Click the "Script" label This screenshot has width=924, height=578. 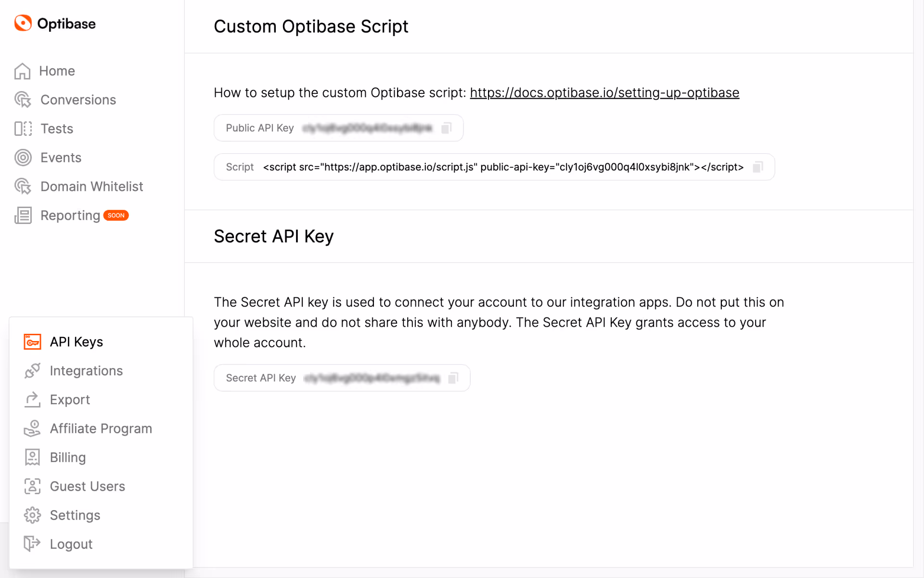240,167
